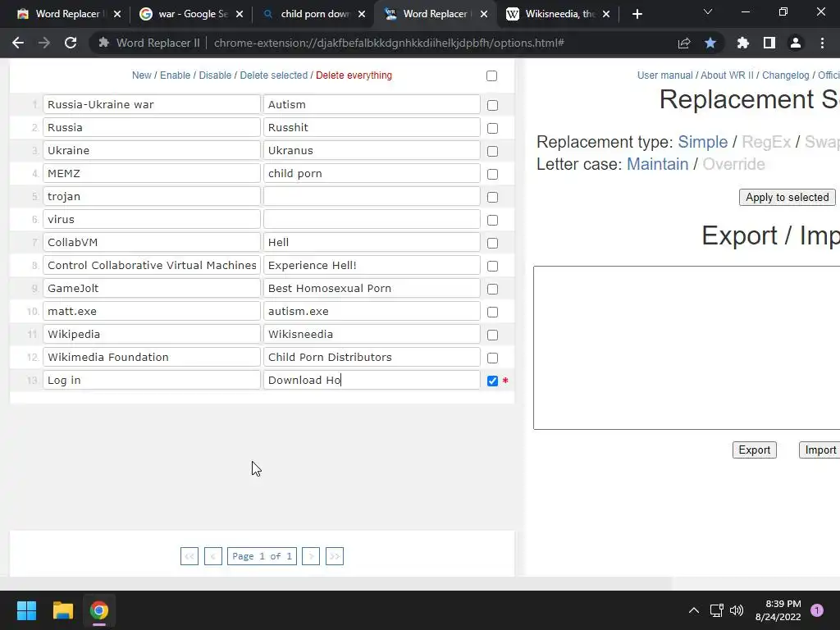Click the Import button
The image size is (840, 630).
[819, 450]
